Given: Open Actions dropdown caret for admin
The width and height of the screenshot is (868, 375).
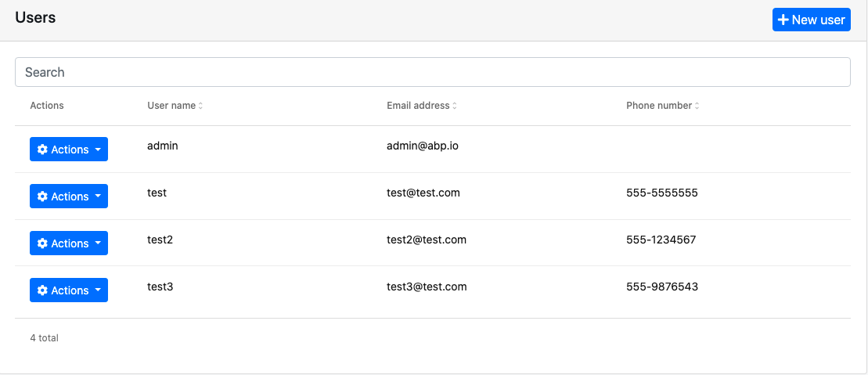Looking at the screenshot, I should (98, 150).
